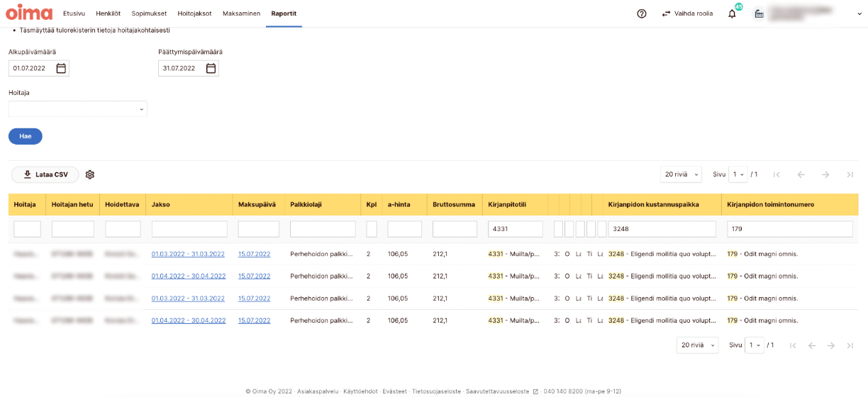Open last row's 15.07.2022 Maksupäivä link
The height and width of the screenshot is (397, 868).
click(254, 320)
